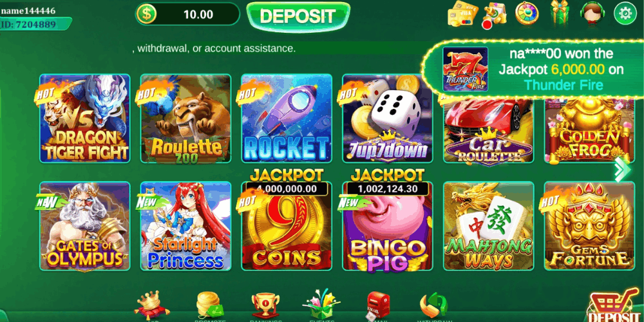Open customer support headset avatar
The width and height of the screenshot is (644, 322).
point(592,13)
